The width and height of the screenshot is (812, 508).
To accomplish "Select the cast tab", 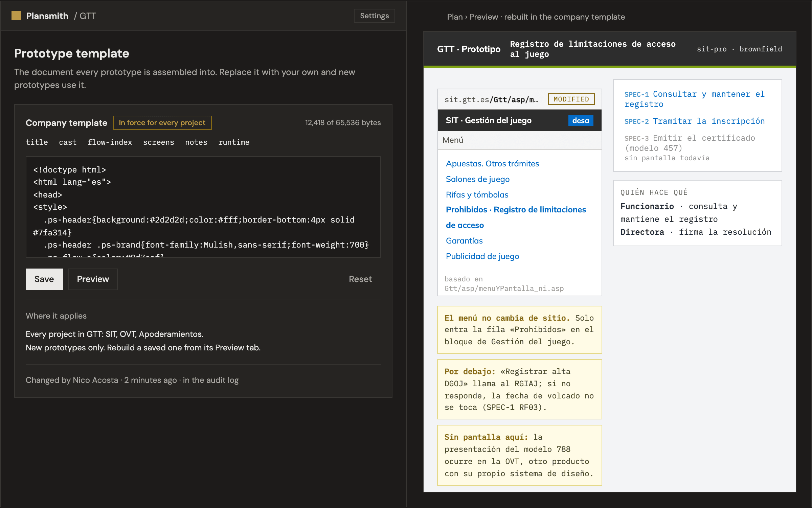I will pos(68,142).
